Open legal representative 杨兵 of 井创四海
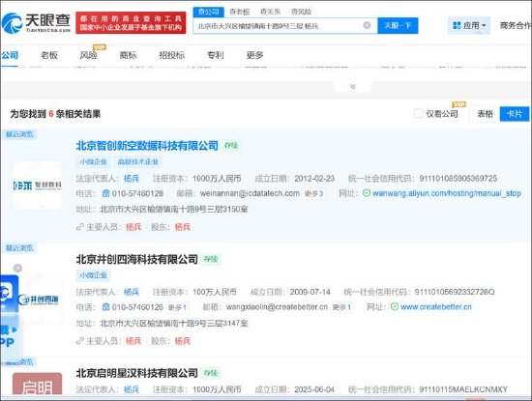The image size is (532, 401). click(x=132, y=292)
